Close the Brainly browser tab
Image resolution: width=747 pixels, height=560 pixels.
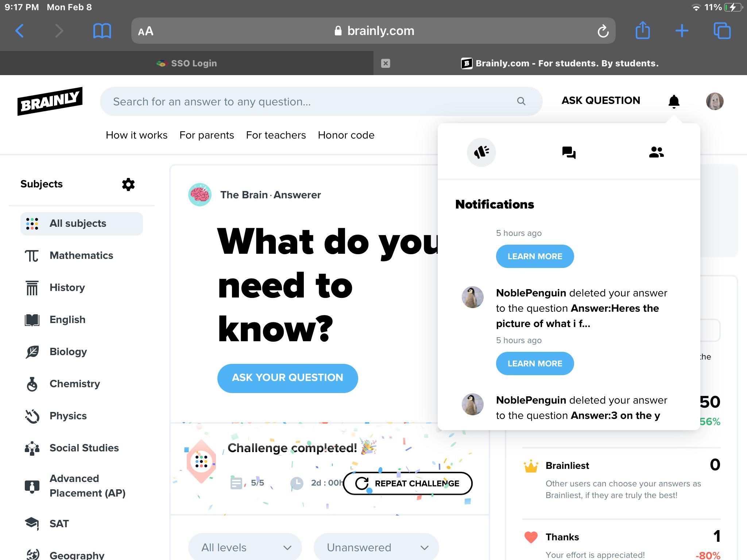386,63
